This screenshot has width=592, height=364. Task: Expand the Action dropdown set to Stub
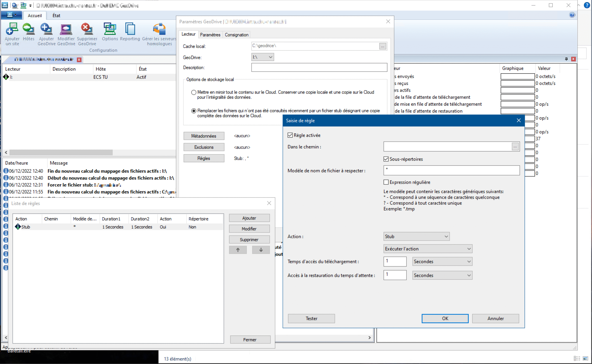tap(416, 236)
